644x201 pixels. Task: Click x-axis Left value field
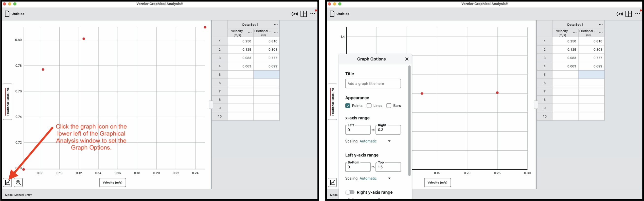[358, 130]
